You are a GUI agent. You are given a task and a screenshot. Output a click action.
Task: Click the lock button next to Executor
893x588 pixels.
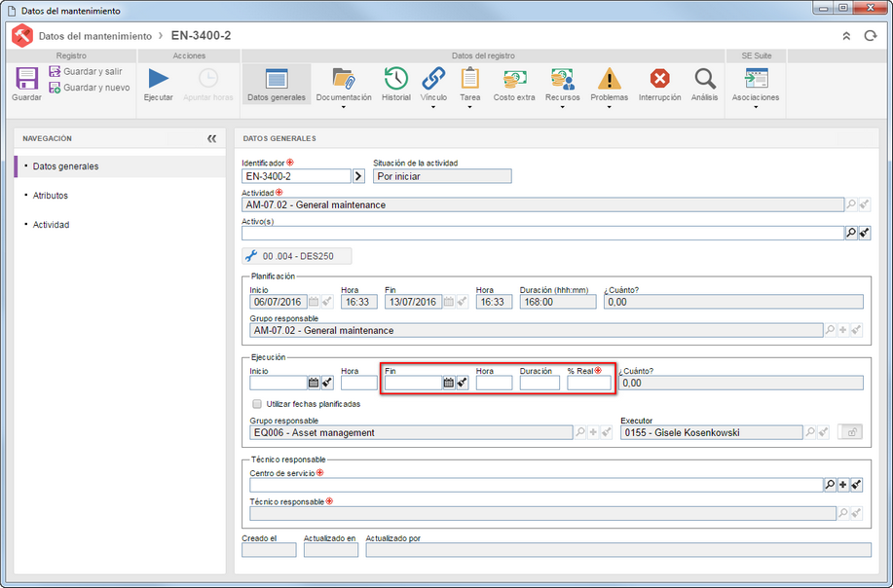pos(850,432)
